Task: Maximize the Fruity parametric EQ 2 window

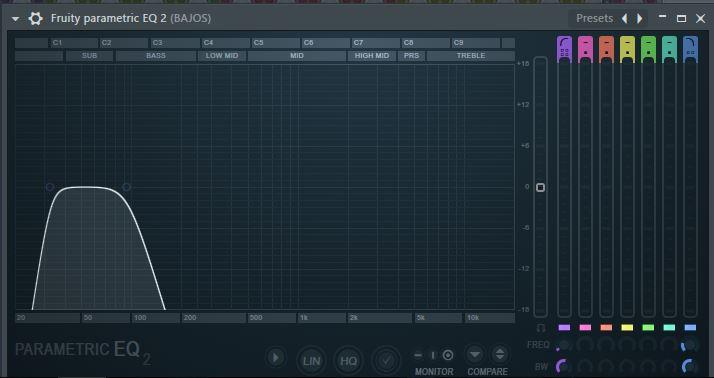Action: tap(682, 19)
